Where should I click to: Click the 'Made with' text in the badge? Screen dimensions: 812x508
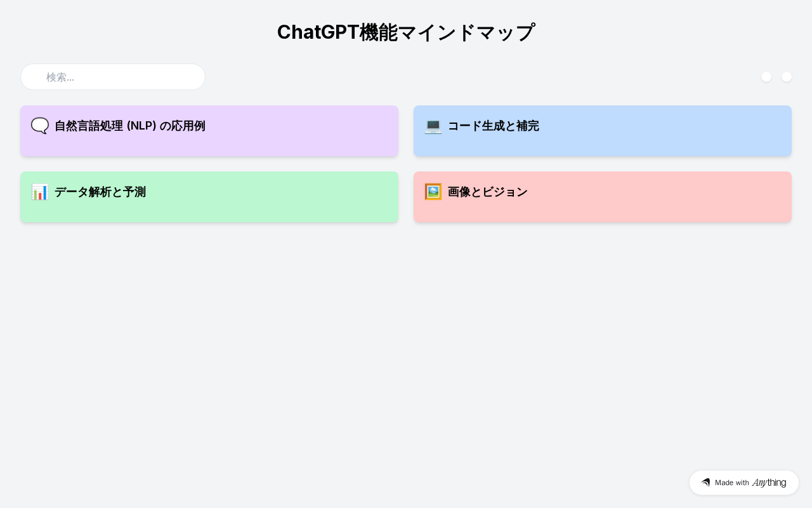point(732,483)
